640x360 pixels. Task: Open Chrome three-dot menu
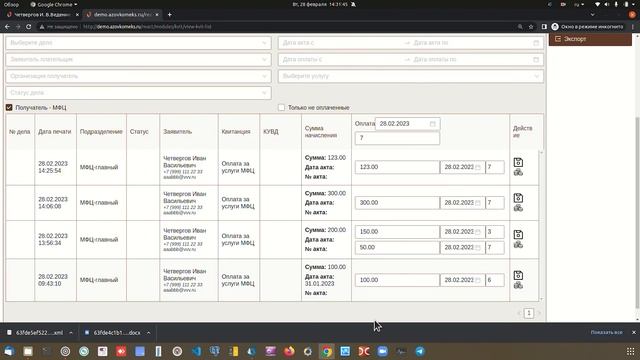[x=633, y=27]
